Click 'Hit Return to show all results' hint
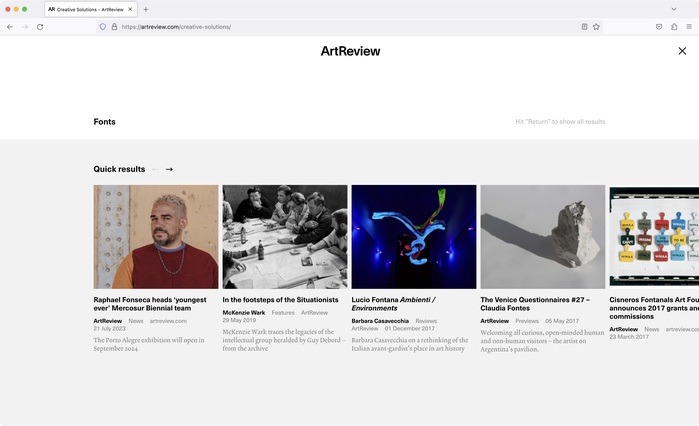This screenshot has width=699, height=426. point(560,122)
